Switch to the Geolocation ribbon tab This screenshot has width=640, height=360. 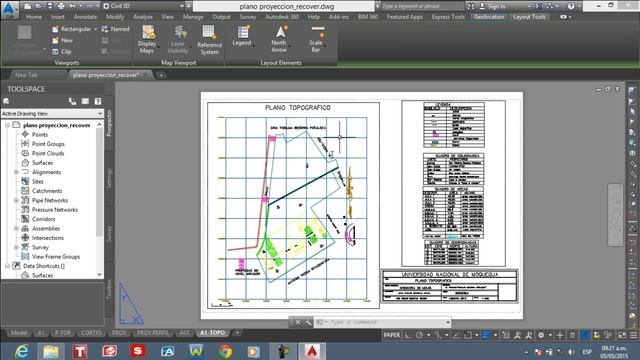click(x=489, y=17)
